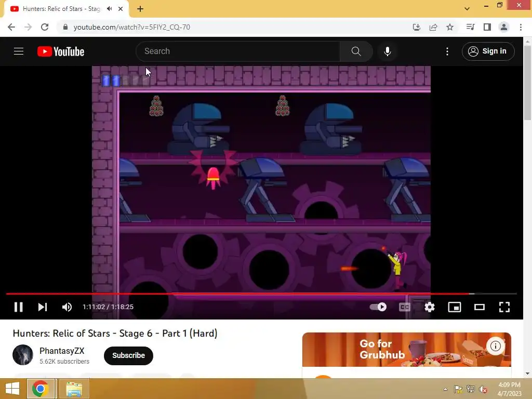Open Chrome profile avatar

pos(504,27)
